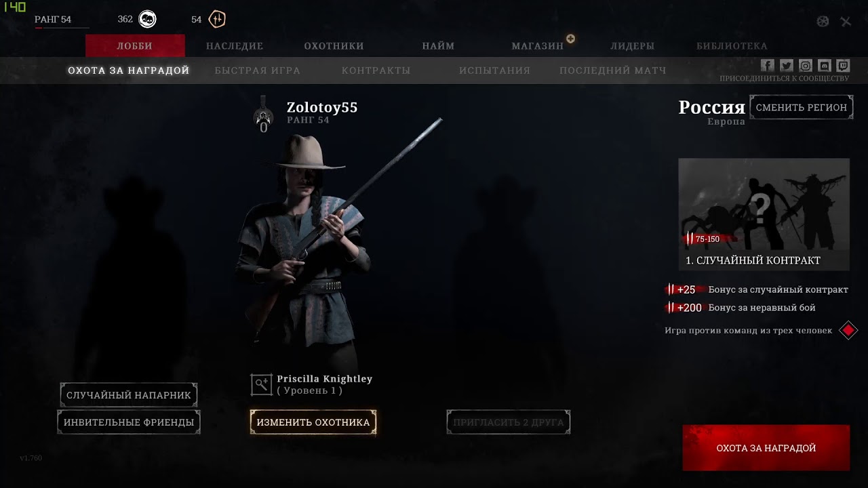Open settings gear icon at top right
Viewport: 868px width, 488px height.
(823, 22)
